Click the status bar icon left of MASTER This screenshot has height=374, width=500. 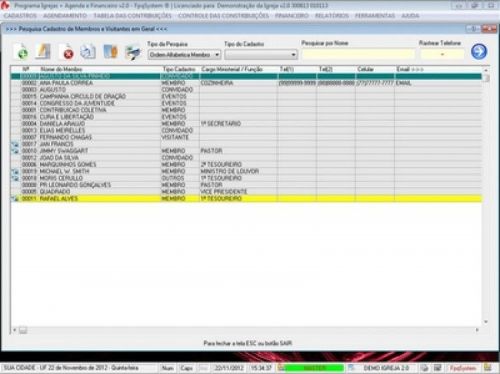tap(281, 368)
